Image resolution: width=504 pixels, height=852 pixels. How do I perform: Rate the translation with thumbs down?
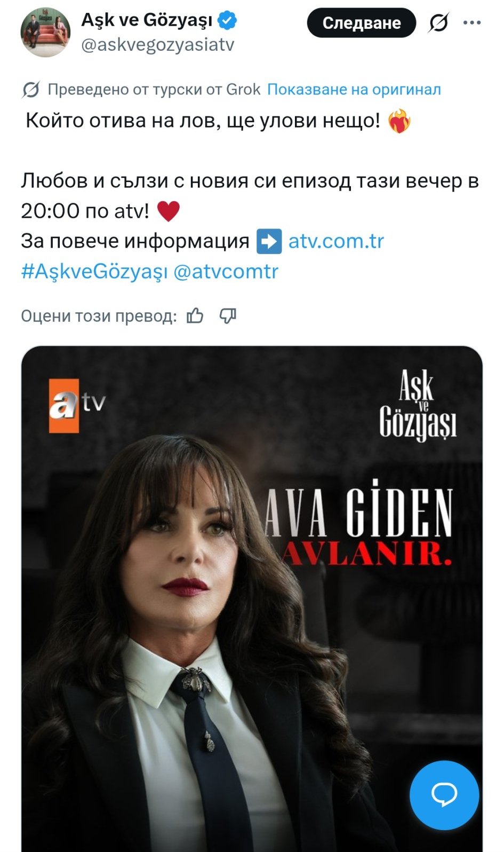click(228, 316)
